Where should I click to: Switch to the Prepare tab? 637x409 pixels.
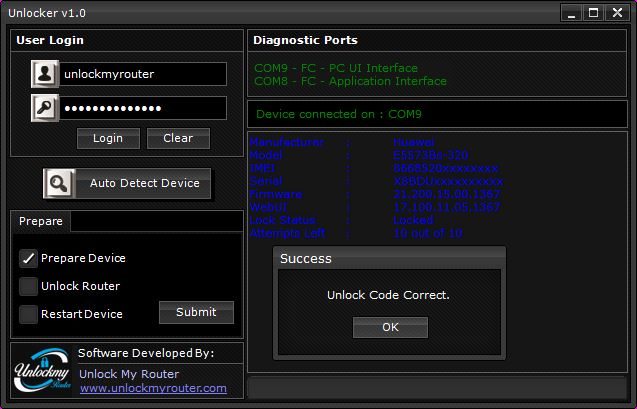pos(41,221)
